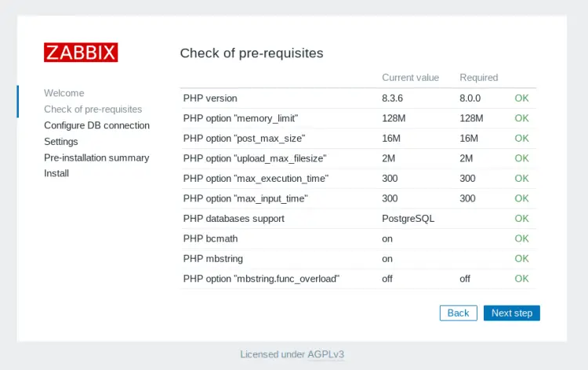Click the Required column header
The width and height of the screenshot is (588, 370).
pos(478,78)
